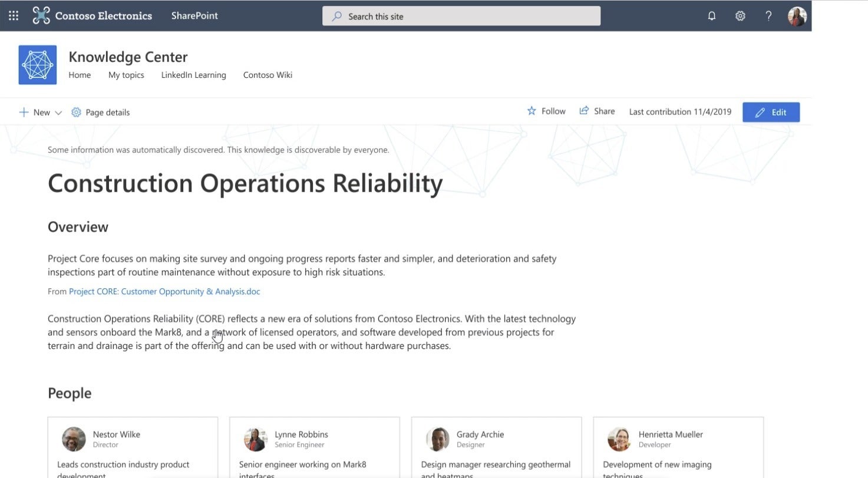Viewport: 868px width, 478px height.
Task: Click the Construction Operations Reliability heading
Action: [x=245, y=183]
